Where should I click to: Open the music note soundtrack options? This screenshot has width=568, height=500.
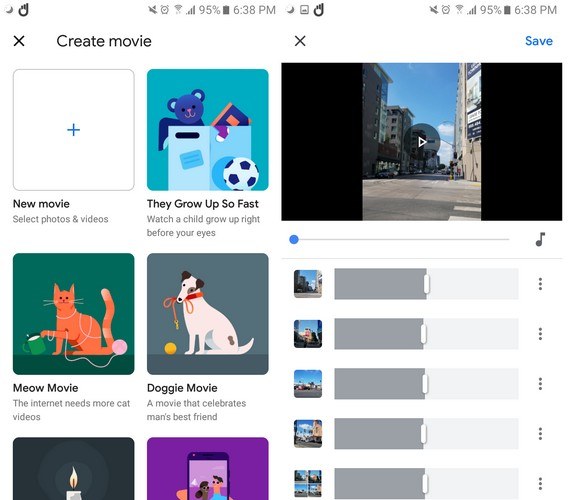540,239
